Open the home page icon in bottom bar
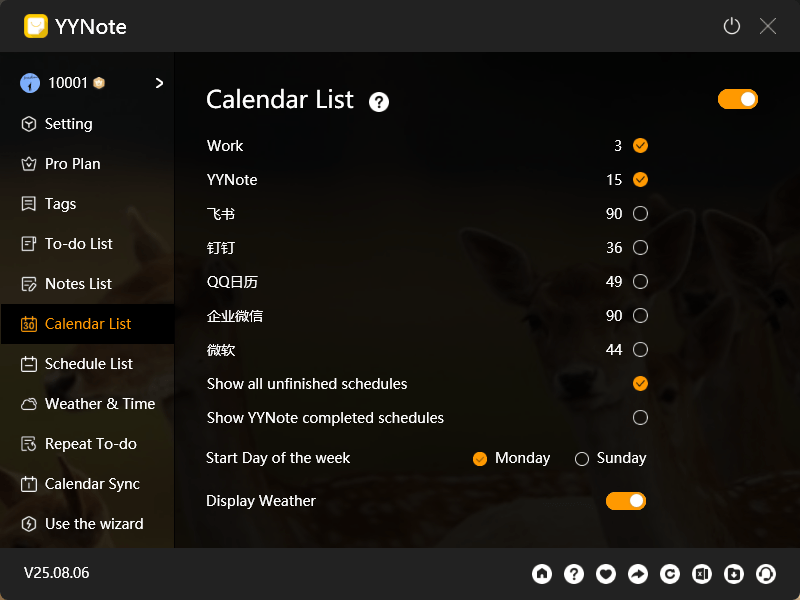 click(542, 574)
